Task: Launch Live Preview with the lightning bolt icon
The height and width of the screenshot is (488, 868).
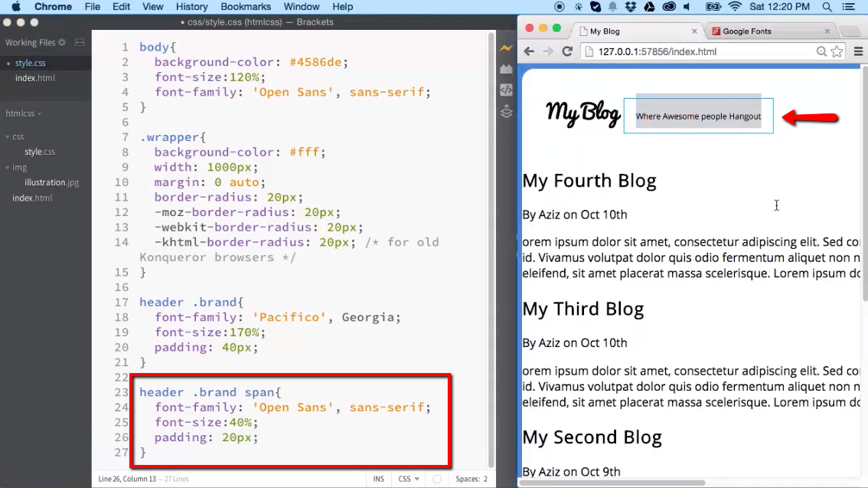Action: (506, 47)
